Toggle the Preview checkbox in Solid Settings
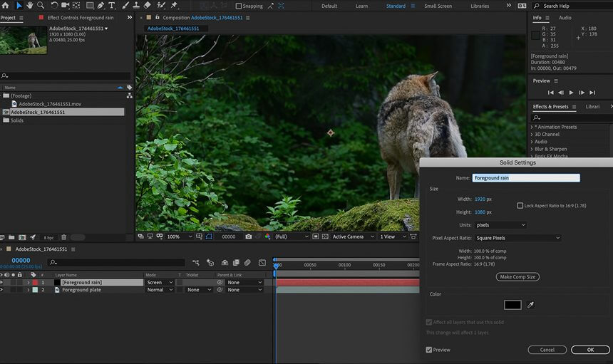The height and width of the screenshot is (364, 613). click(429, 350)
